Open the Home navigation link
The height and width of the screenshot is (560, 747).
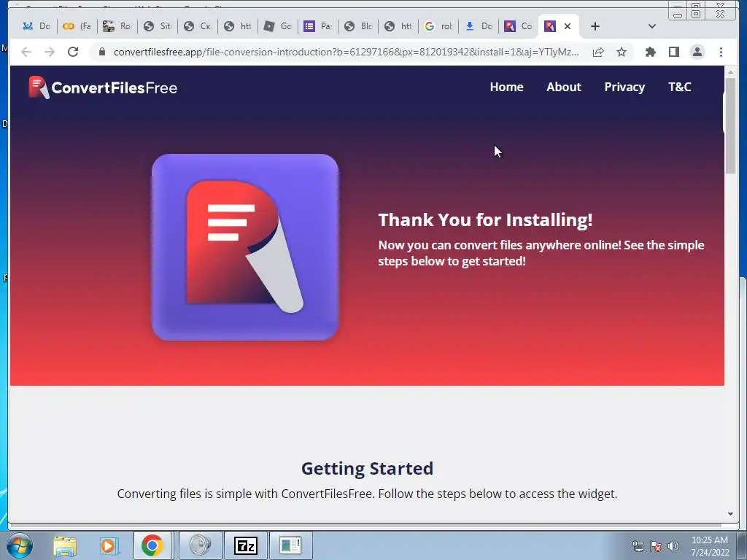(506, 87)
